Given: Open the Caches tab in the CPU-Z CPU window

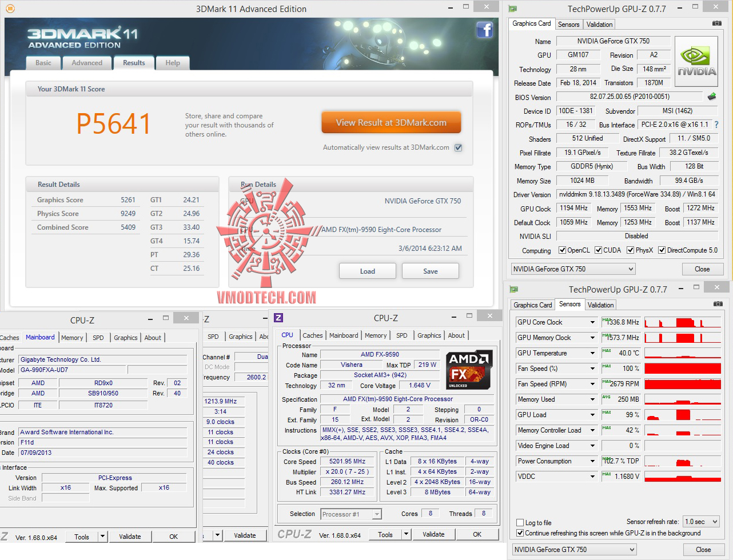Looking at the screenshot, I should point(313,335).
